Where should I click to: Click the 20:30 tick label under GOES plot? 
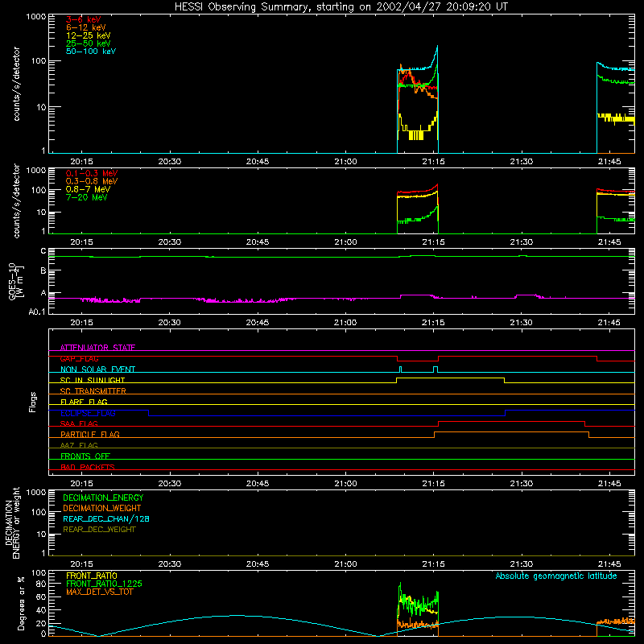click(170, 323)
